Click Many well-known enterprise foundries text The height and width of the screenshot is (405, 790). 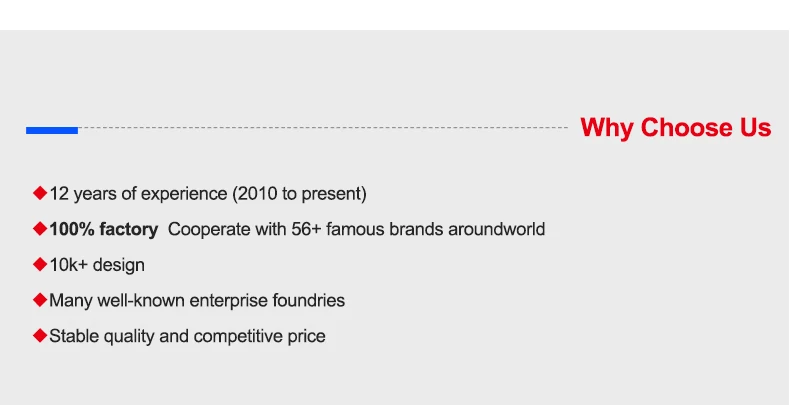coord(197,300)
